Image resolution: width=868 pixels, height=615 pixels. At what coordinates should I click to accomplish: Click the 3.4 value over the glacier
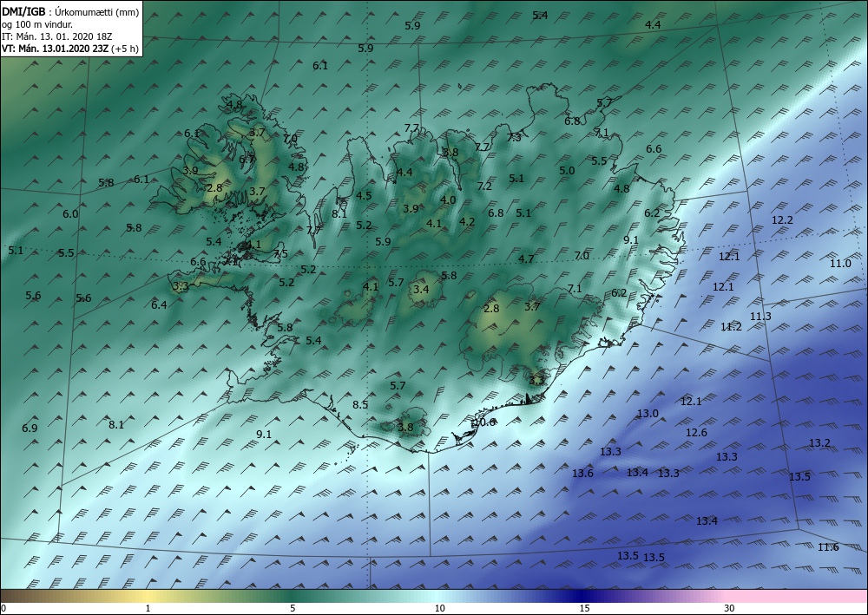click(421, 289)
